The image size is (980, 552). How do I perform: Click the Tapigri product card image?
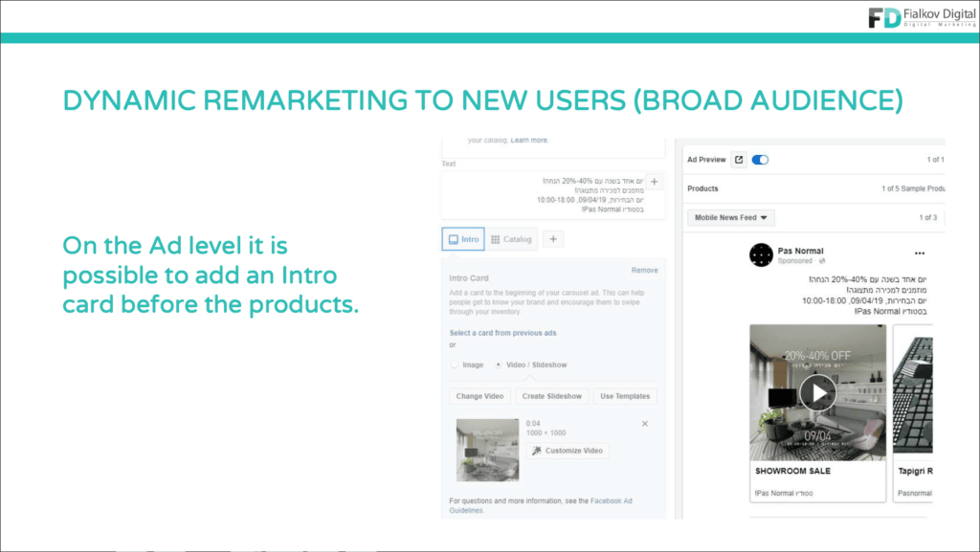point(913,393)
